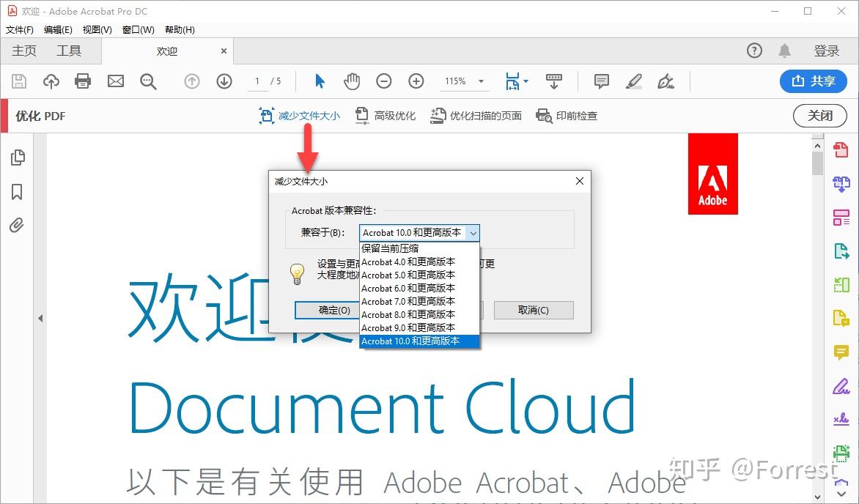859x504 pixels.
Task: Open Create PDF tool in right pane
Action: [841, 149]
